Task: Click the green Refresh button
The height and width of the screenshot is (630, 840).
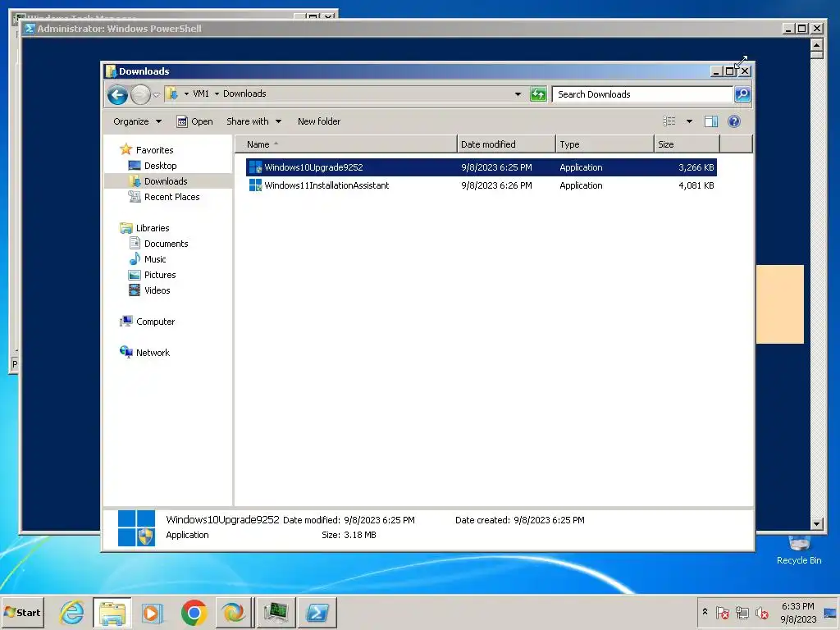Action: [538, 94]
